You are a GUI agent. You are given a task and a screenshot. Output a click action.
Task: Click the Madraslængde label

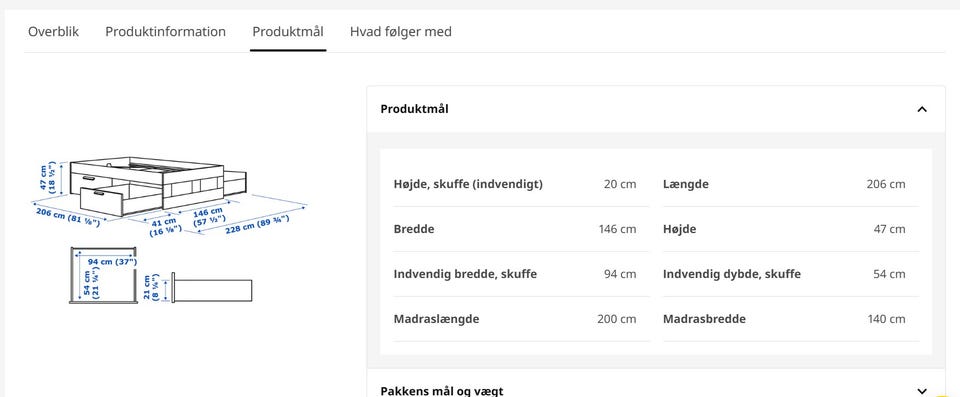point(437,319)
